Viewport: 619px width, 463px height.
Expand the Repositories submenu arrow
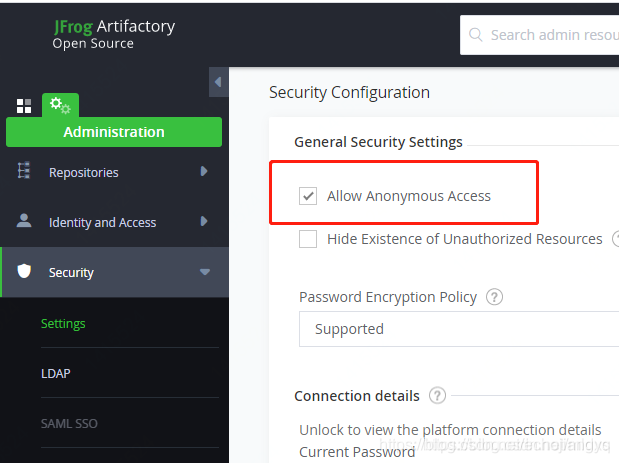point(204,172)
